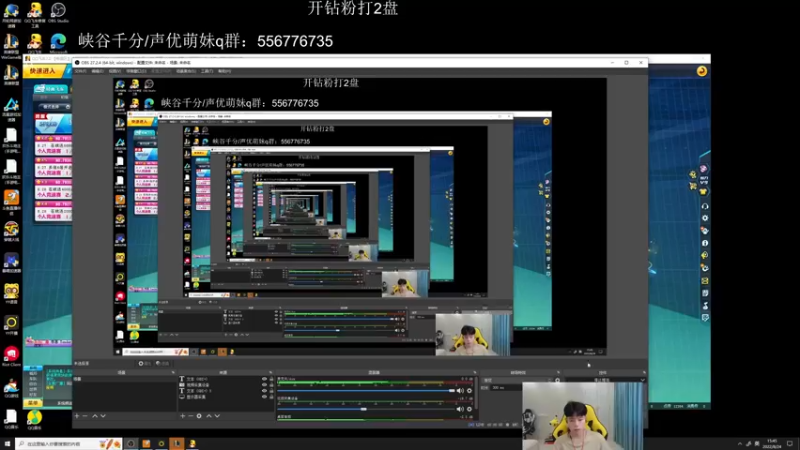
Task: Adjust the top mixer track volume slider
Action: tap(366, 391)
